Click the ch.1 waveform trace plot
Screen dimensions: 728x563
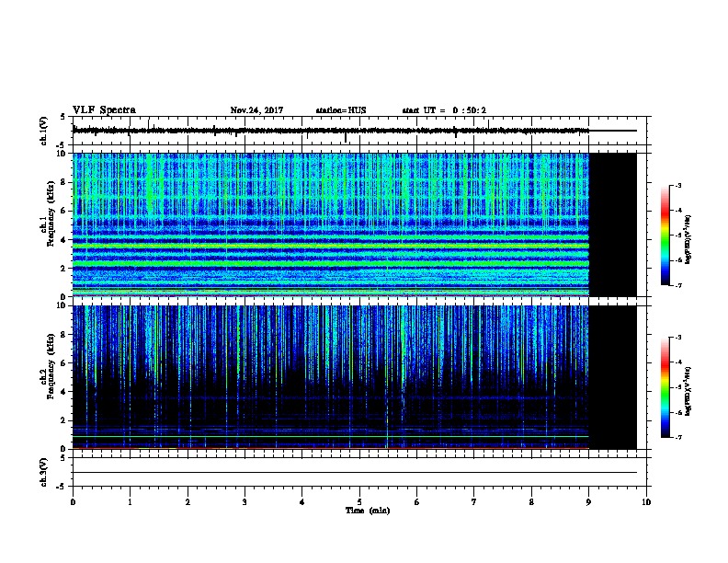tap(359, 131)
